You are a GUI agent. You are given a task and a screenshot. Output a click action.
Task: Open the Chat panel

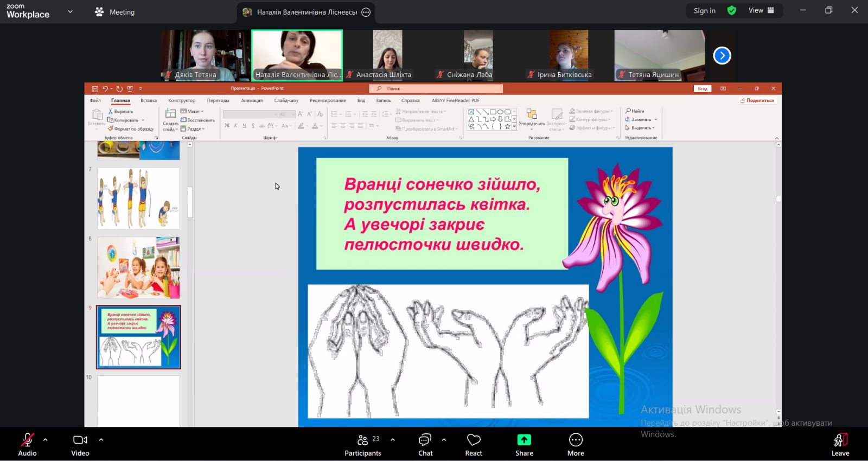[x=425, y=444]
